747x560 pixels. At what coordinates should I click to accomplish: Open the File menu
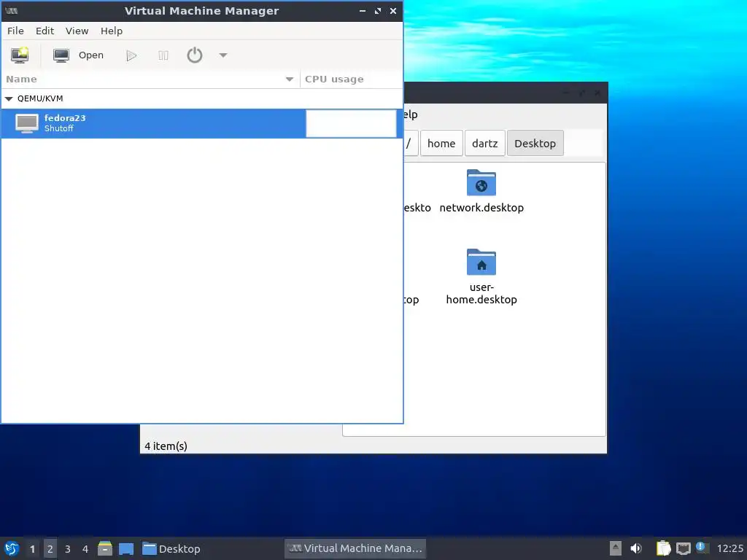(x=15, y=31)
